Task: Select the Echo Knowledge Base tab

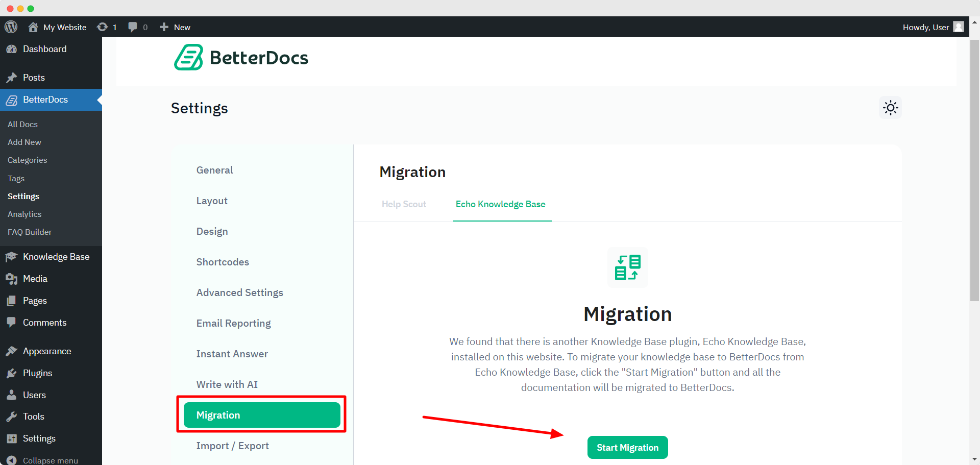Action: tap(501, 204)
